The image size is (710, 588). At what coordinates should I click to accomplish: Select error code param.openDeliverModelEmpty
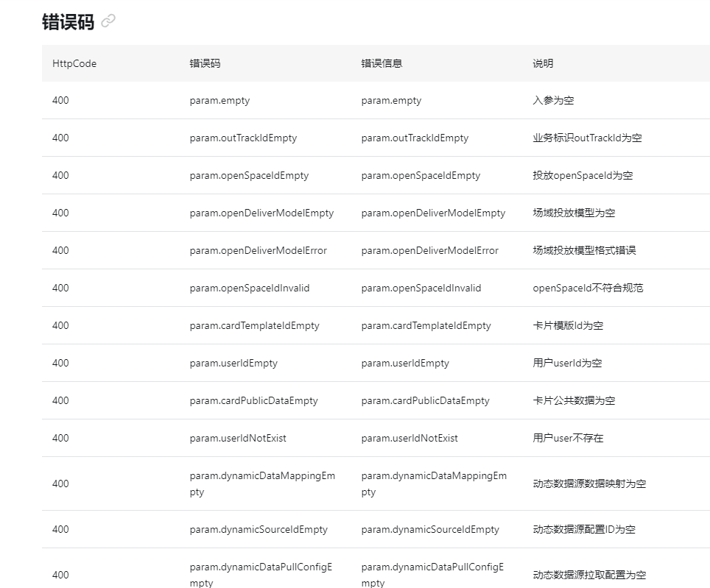coord(261,213)
